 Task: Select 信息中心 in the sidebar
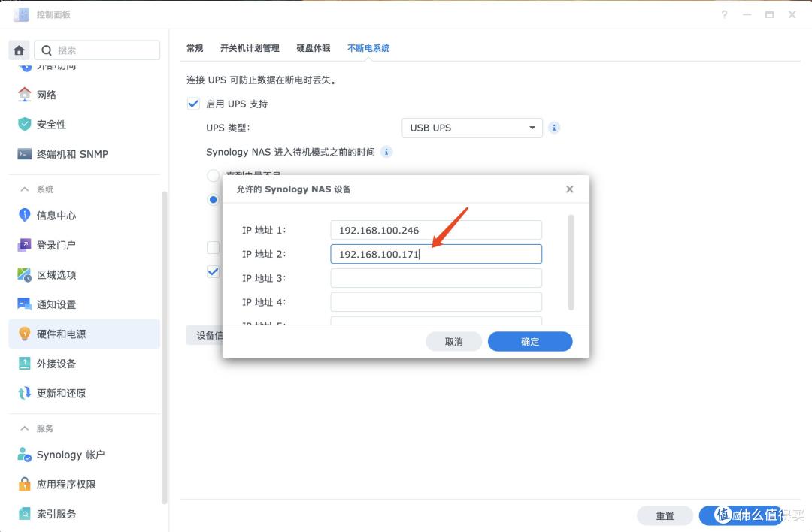point(84,215)
